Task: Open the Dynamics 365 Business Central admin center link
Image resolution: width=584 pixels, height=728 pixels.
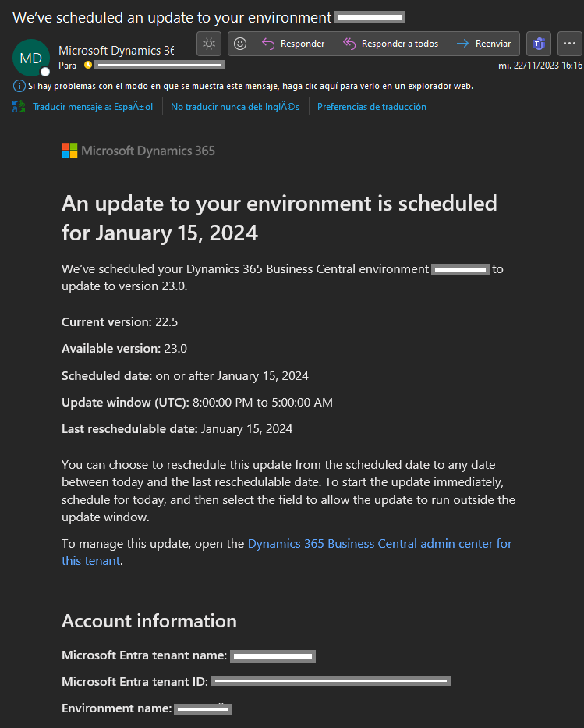Action: pos(380,543)
